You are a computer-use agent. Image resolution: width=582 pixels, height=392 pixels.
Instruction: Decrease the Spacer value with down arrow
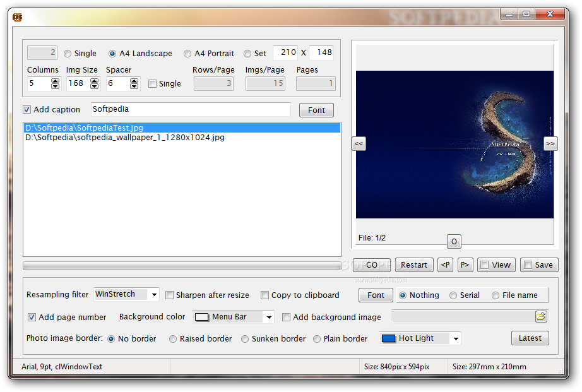click(134, 86)
